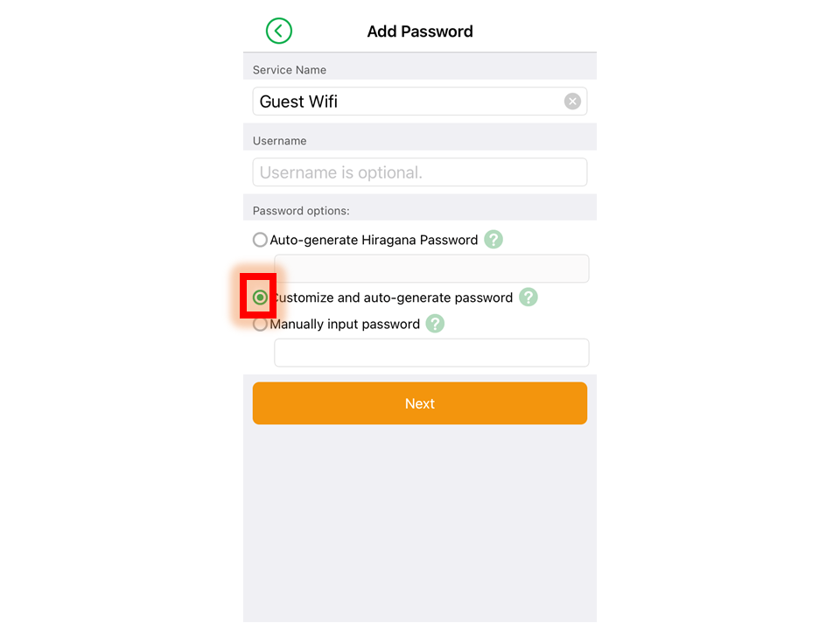Click the manual password text box

point(431,353)
